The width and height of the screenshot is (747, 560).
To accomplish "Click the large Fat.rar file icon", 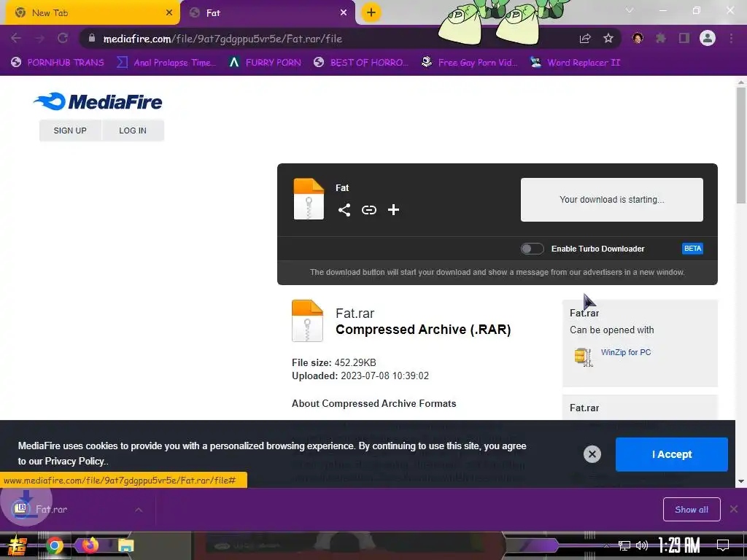I will (307, 321).
